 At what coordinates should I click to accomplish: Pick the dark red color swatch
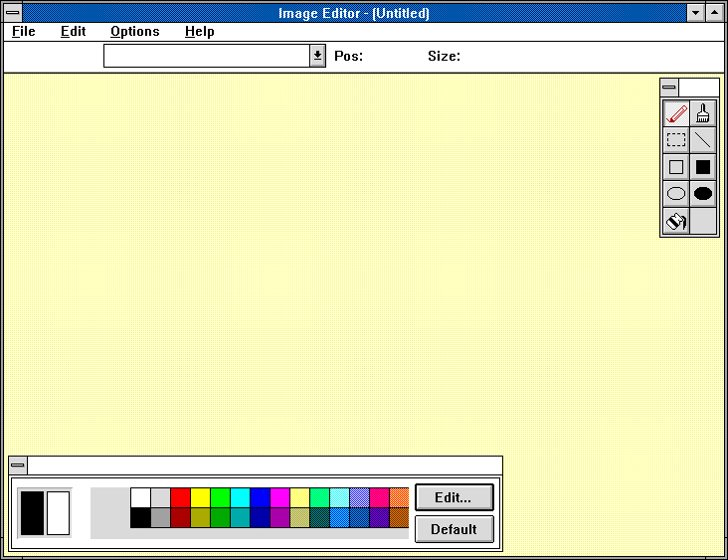coord(180,518)
